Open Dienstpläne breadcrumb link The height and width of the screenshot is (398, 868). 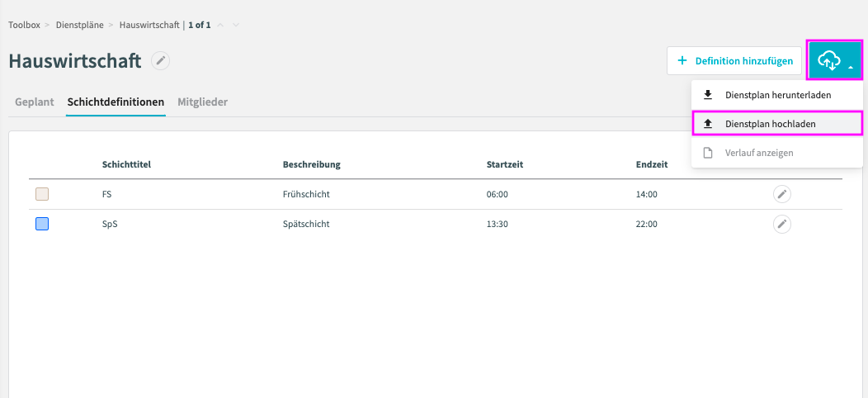click(x=80, y=25)
